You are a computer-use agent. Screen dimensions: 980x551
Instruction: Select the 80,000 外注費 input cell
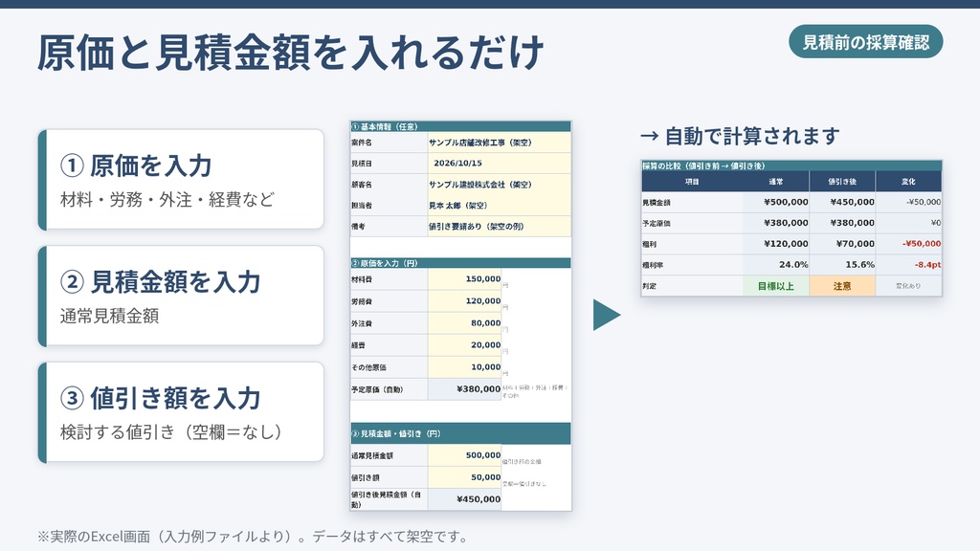click(464, 323)
